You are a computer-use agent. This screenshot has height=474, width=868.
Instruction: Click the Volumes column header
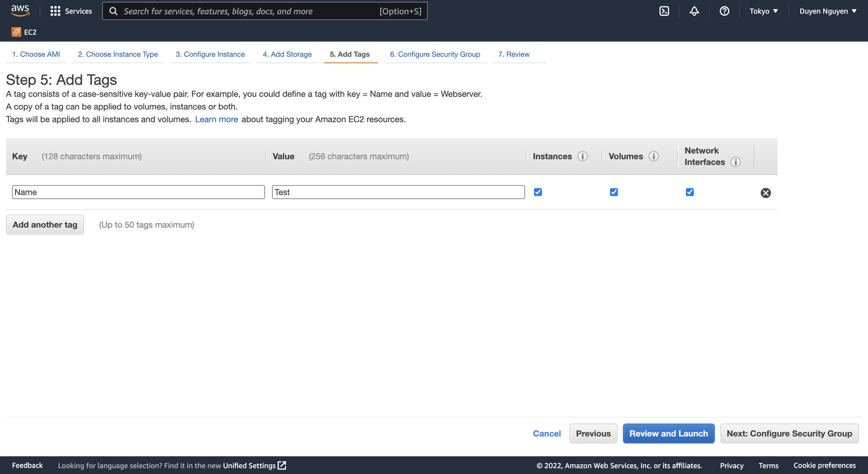[626, 156]
